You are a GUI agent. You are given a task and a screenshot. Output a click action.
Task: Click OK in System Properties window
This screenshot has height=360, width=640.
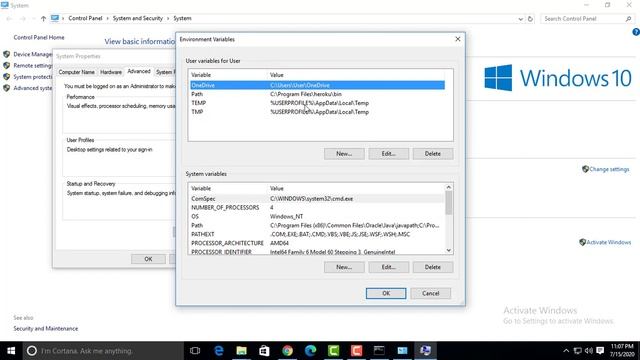[148, 259]
